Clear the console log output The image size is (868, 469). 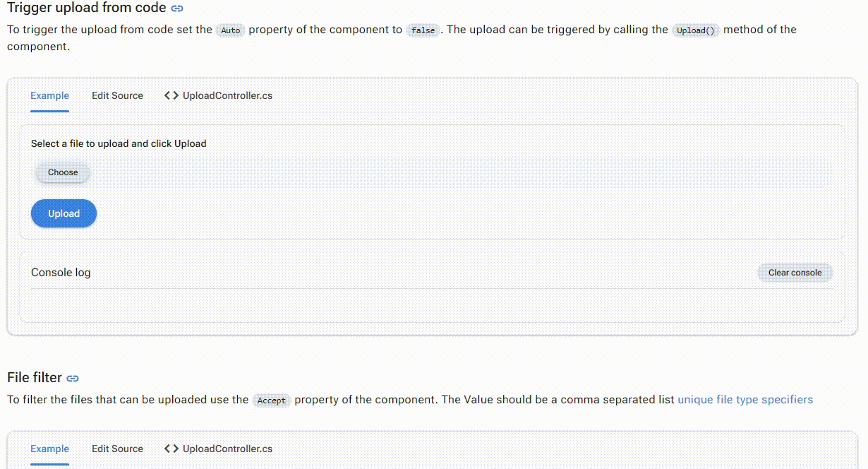795,273
